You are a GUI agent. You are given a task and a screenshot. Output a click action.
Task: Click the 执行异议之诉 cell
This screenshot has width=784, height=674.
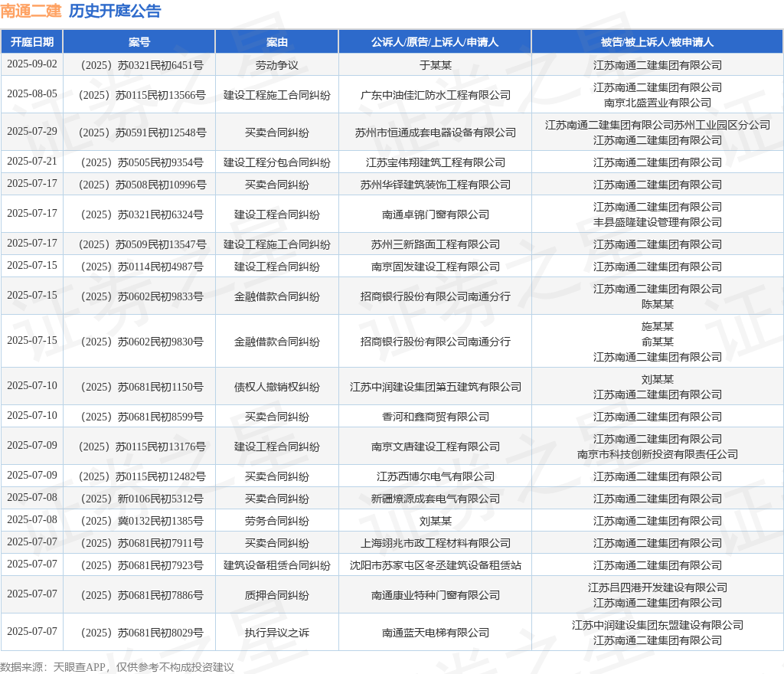coord(277,633)
